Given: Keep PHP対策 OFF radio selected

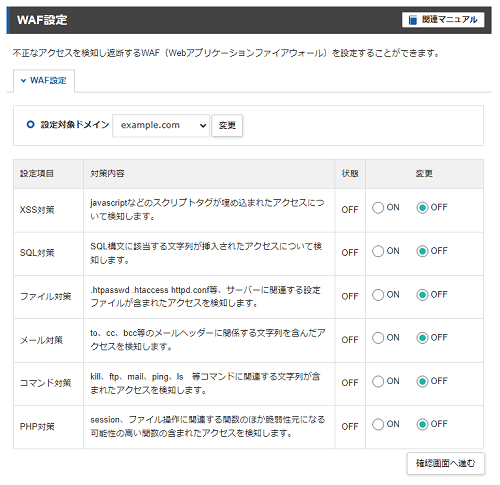Looking at the screenshot, I should (422, 425).
